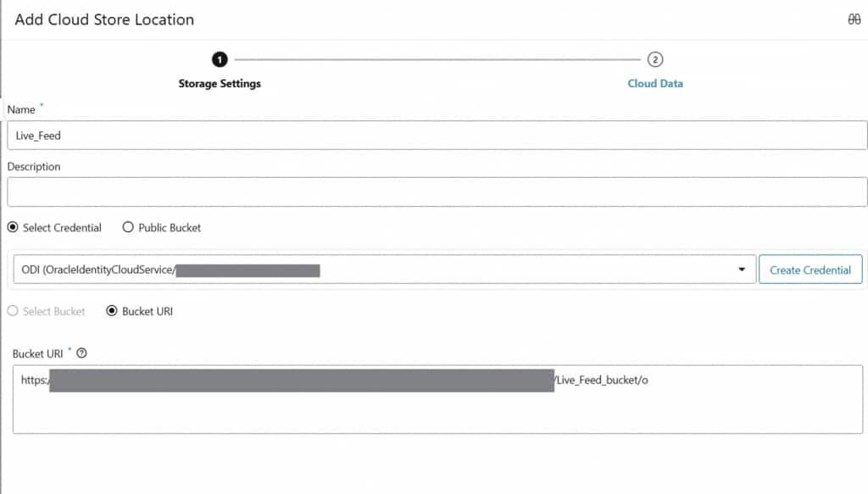
Task: Click the Create Credential button
Action: (810, 269)
